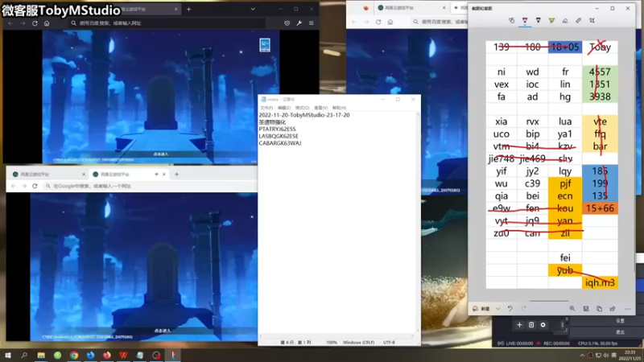Click the OBS exit button
Viewport: 644px width, 362px height.
tap(620, 331)
